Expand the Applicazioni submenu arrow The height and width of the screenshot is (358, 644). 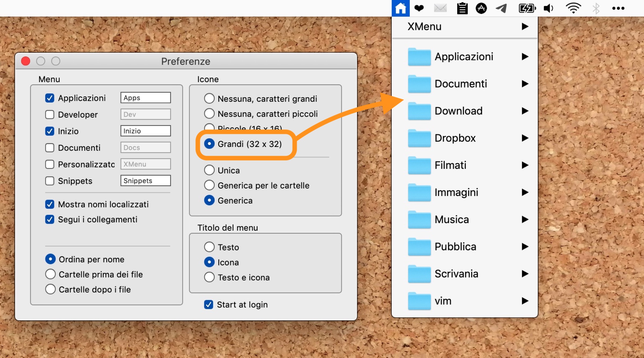pyautogui.click(x=525, y=57)
